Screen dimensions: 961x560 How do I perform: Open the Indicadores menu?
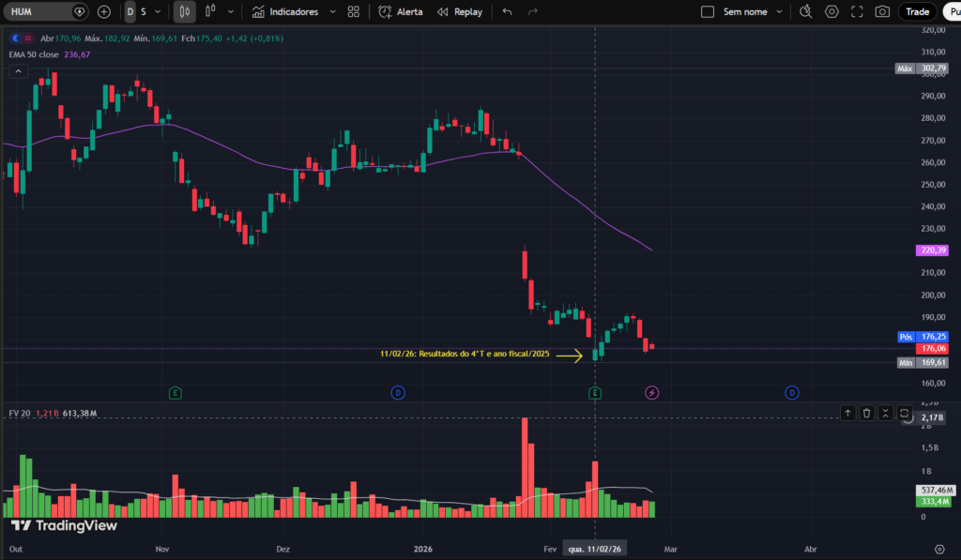click(287, 11)
